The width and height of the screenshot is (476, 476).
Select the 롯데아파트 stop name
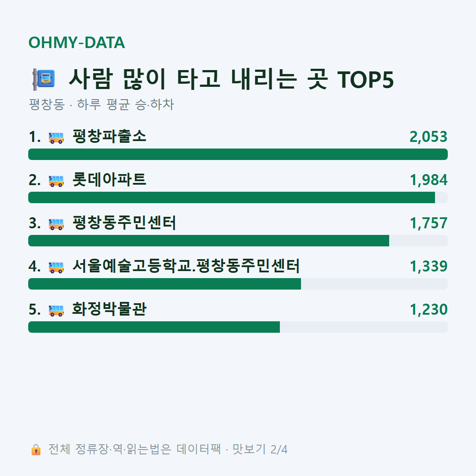[109, 179]
